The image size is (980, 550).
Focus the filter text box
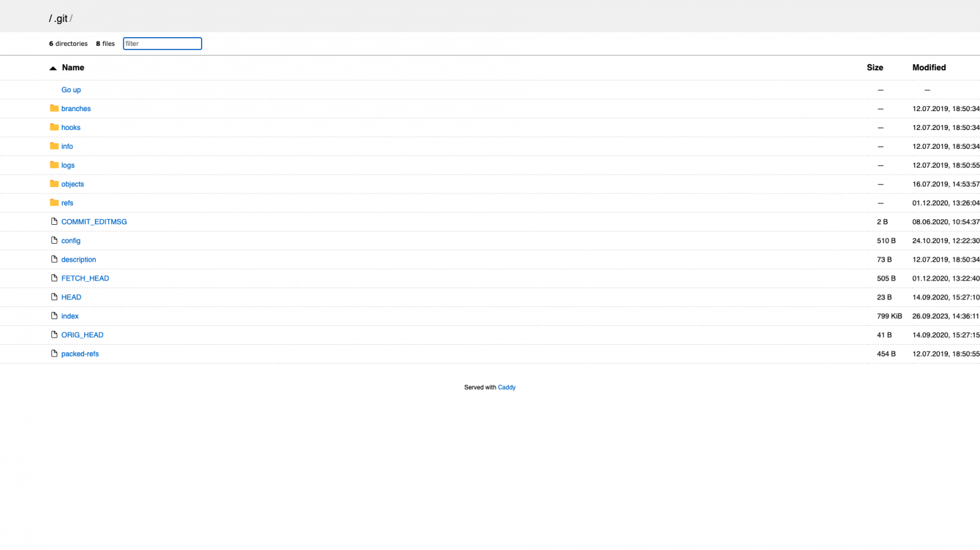pyautogui.click(x=162, y=43)
